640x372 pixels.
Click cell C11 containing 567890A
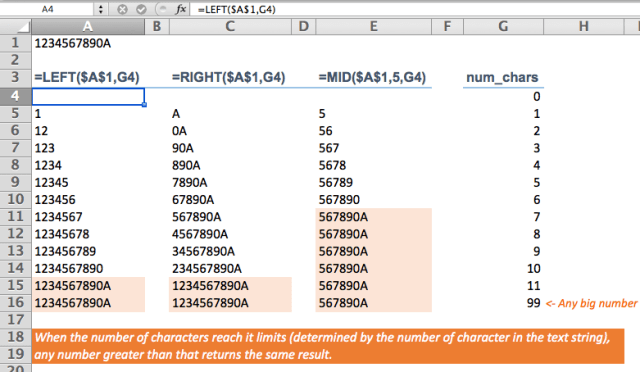point(231,216)
